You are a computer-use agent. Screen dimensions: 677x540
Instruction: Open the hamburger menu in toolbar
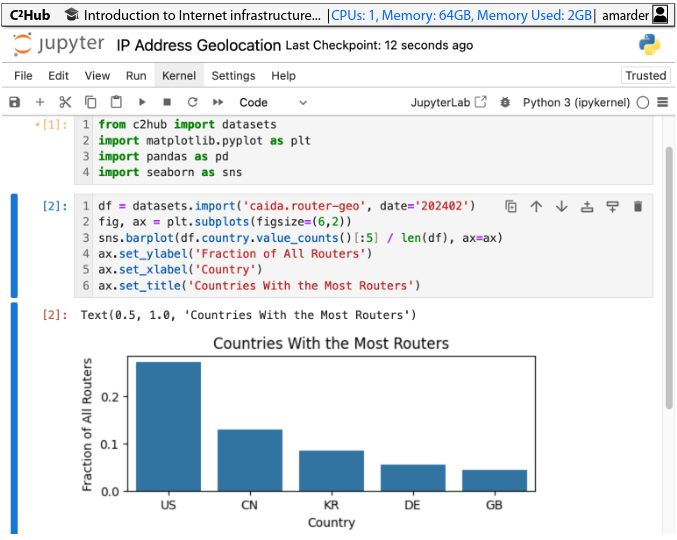click(x=663, y=102)
